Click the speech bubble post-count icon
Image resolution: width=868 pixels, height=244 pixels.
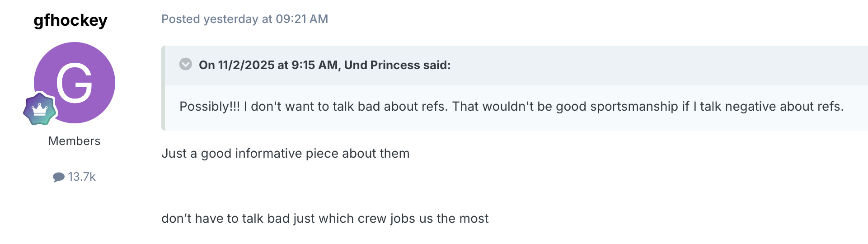(58, 177)
